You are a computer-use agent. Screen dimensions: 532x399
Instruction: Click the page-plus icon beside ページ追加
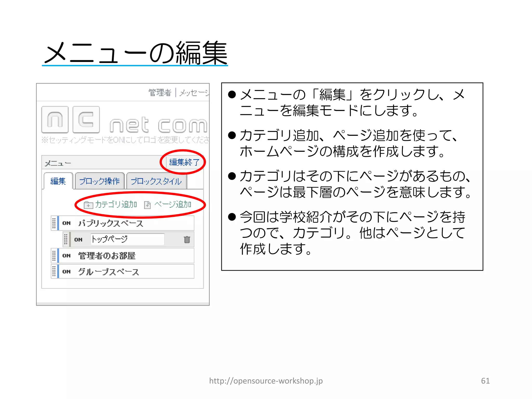147,205
